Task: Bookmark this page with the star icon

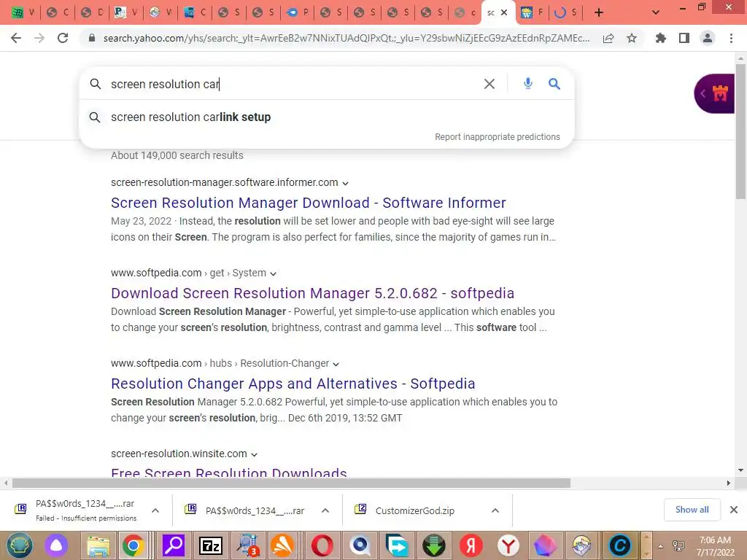Action: point(632,38)
